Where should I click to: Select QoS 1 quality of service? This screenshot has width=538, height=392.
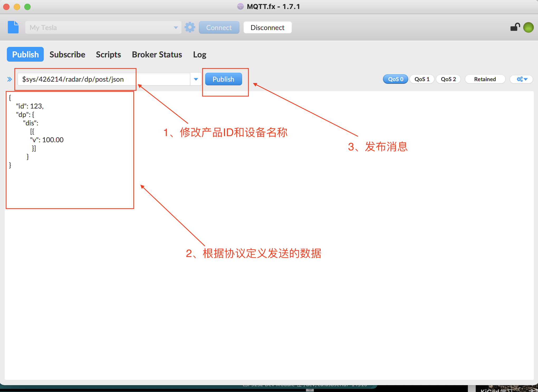pos(422,79)
